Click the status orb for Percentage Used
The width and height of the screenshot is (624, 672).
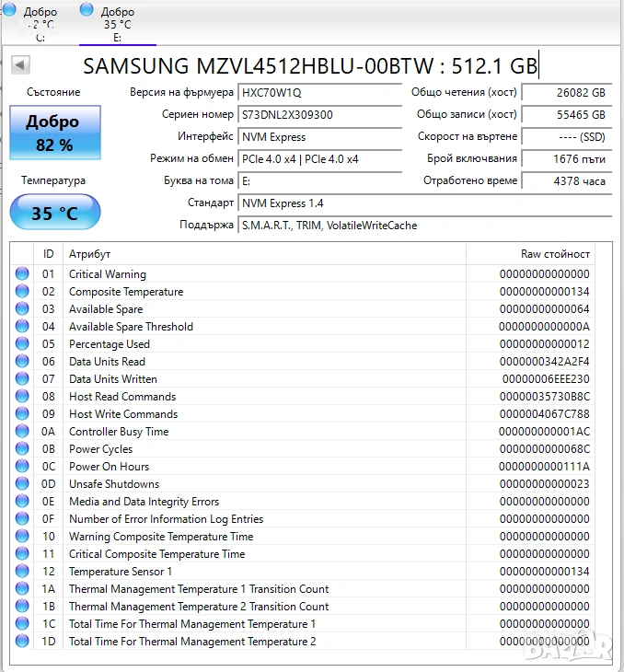point(22,344)
